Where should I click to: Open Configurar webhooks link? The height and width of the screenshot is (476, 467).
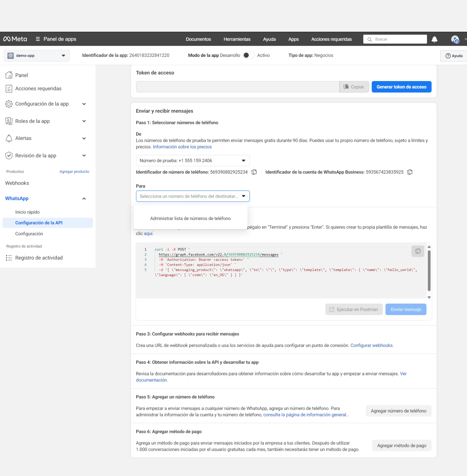[x=372, y=345]
